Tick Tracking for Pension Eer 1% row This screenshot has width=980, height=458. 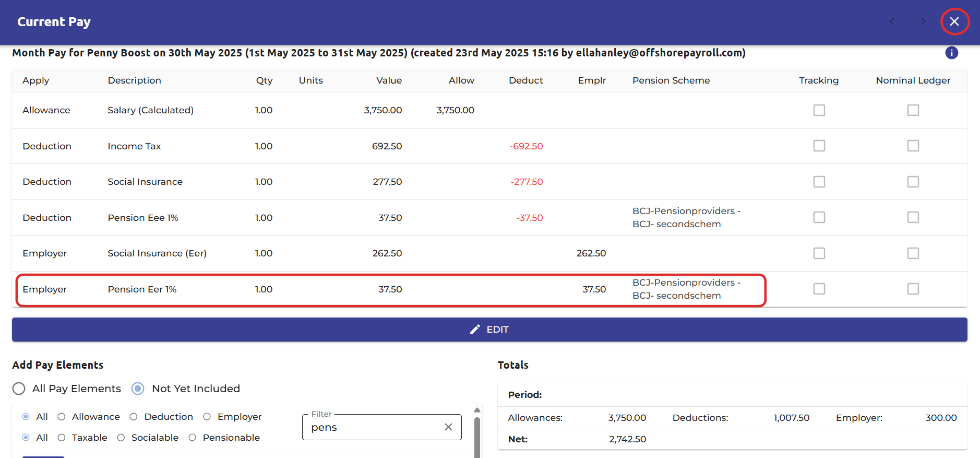click(819, 289)
